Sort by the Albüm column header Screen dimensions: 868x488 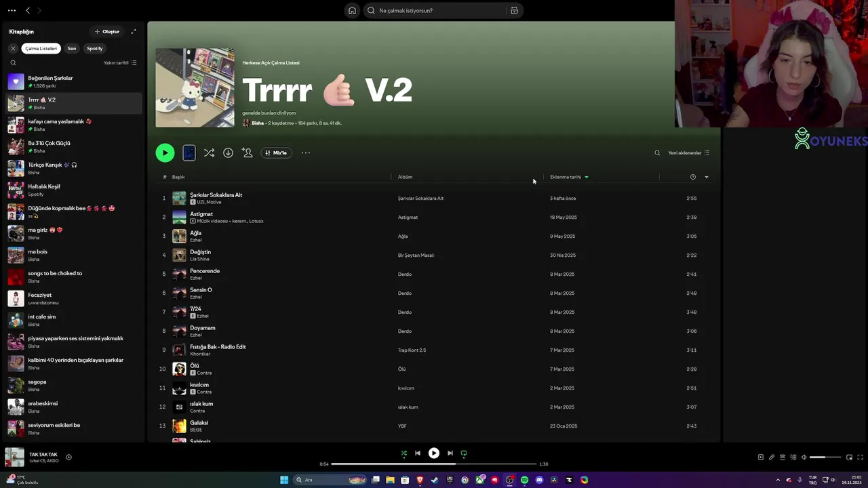point(405,177)
